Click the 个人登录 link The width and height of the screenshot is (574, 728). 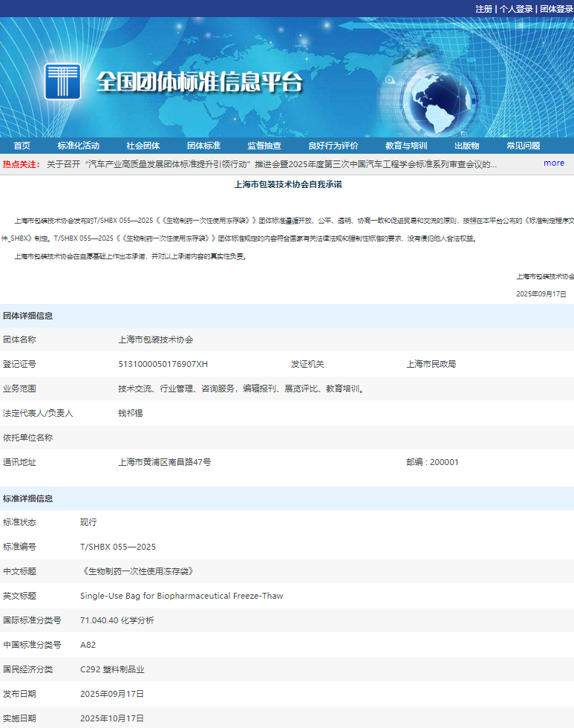click(516, 9)
